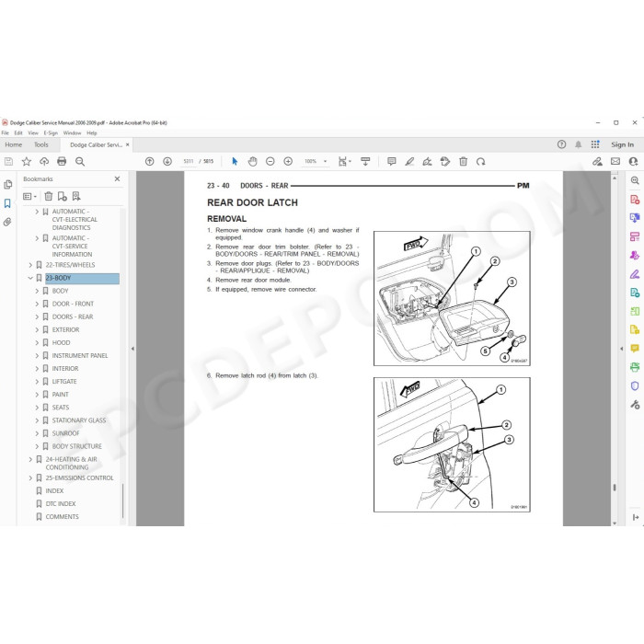Send file by email envelope icon

click(x=615, y=161)
